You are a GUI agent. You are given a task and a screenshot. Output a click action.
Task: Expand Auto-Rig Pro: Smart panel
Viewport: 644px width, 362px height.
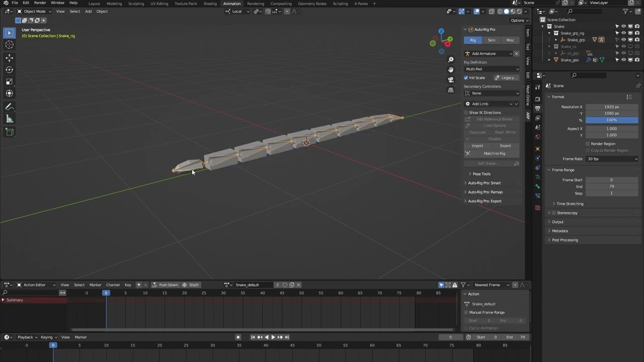(x=484, y=183)
